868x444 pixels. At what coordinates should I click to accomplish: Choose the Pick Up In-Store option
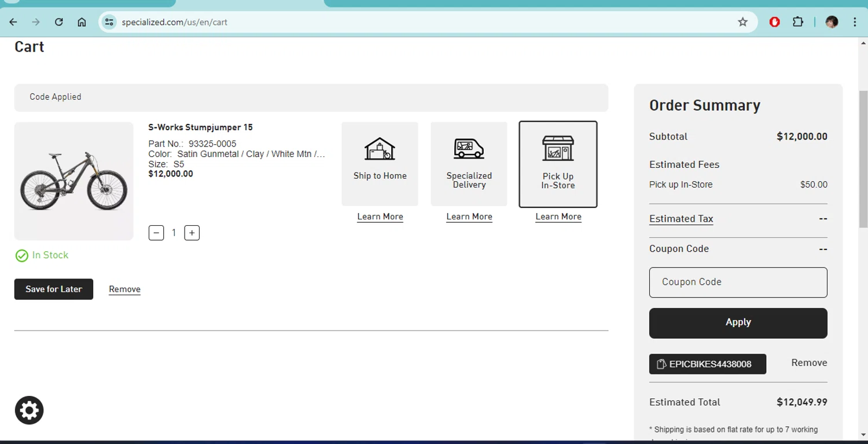[x=558, y=164]
